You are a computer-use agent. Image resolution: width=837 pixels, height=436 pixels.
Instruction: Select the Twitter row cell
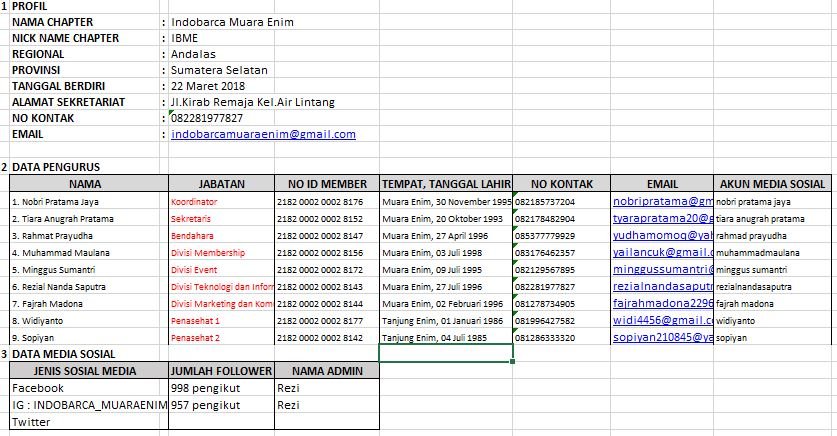pyautogui.click(x=89, y=422)
